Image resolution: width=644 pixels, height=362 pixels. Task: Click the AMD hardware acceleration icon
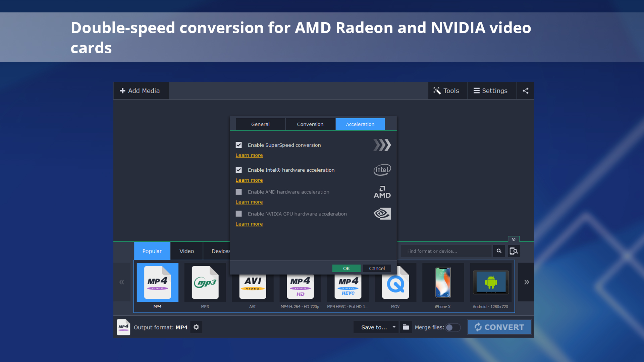click(382, 192)
